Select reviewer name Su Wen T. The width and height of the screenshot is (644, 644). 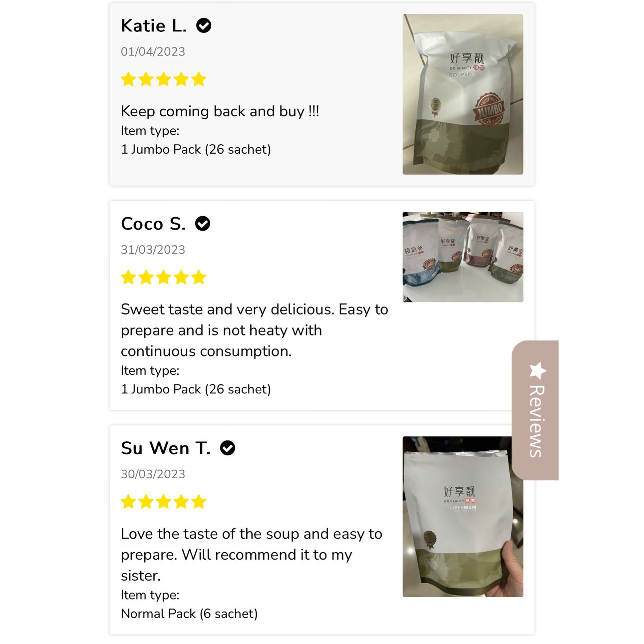click(x=166, y=448)
